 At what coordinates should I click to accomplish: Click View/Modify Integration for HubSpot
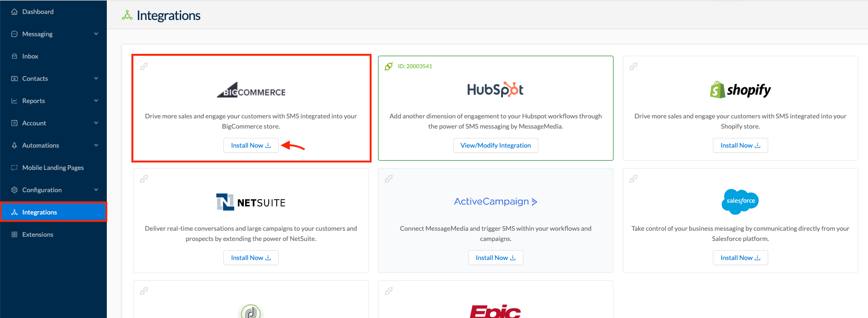[x=496, y=145]
